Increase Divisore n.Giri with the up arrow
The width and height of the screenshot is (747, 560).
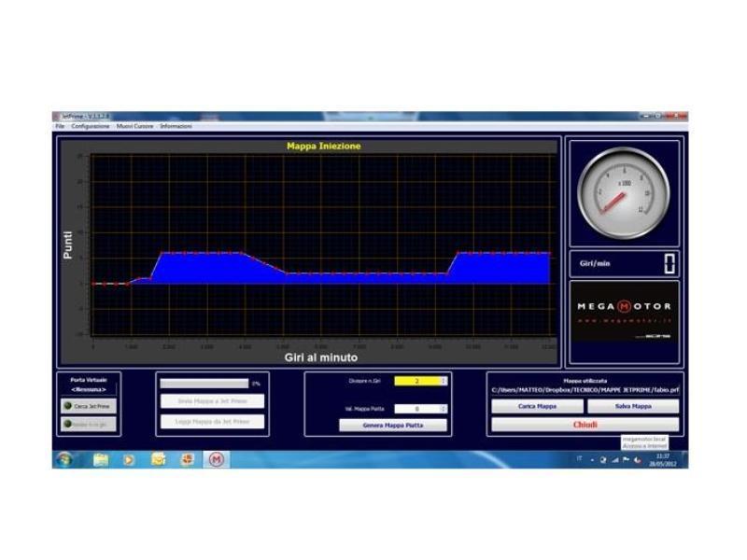pyautogui.click(x=443, y=379)
